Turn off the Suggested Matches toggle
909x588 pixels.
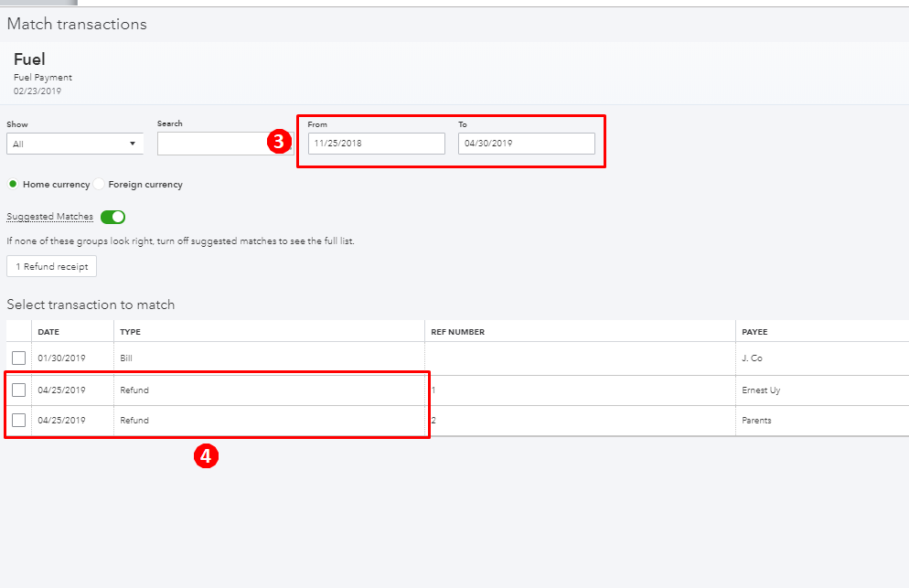(x=112, y=217)
